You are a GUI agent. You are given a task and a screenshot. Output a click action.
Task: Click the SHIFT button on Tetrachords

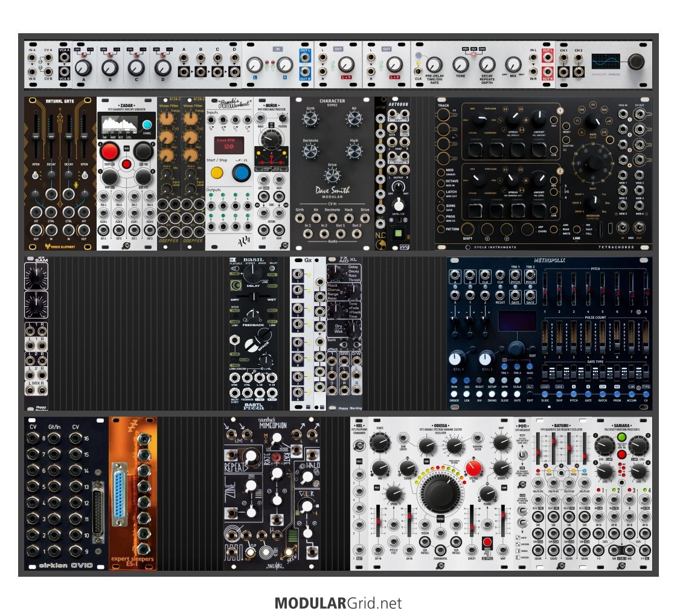click(x=467, y=229)
